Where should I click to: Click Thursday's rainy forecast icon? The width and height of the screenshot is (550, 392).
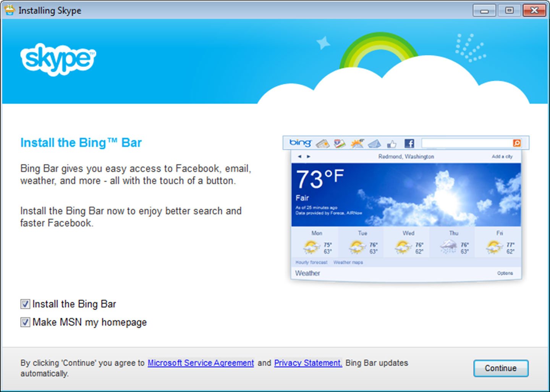[x=448, y=247]
